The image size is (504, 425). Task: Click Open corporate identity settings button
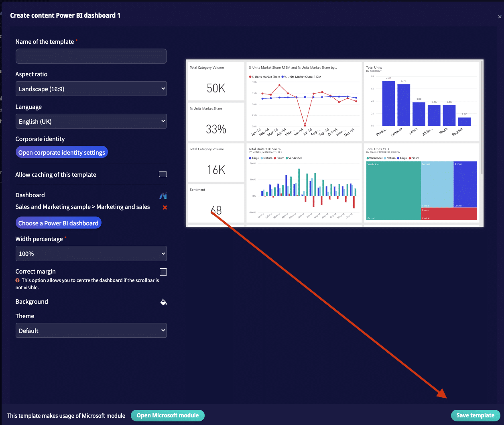pos(62,152)
